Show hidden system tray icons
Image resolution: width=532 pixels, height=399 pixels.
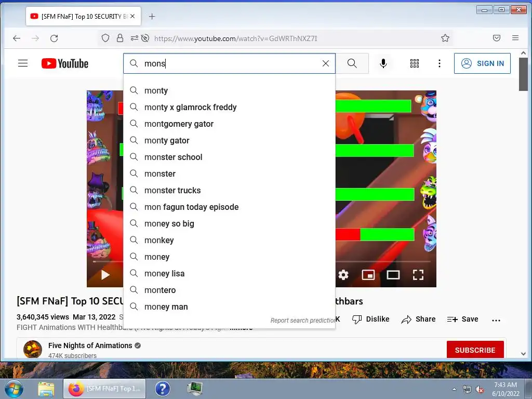click(454, 390)
